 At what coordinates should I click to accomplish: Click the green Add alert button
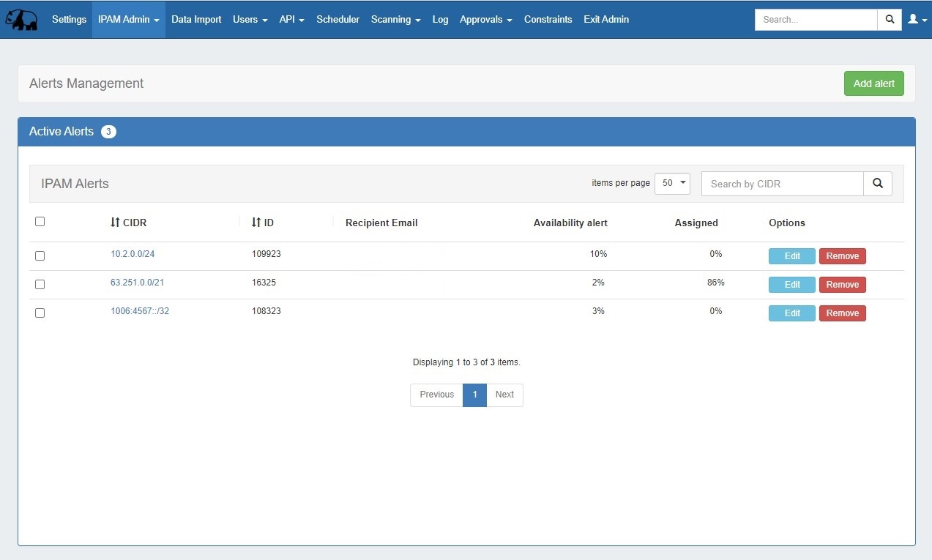pyautogui.click(x=873, y=83)
